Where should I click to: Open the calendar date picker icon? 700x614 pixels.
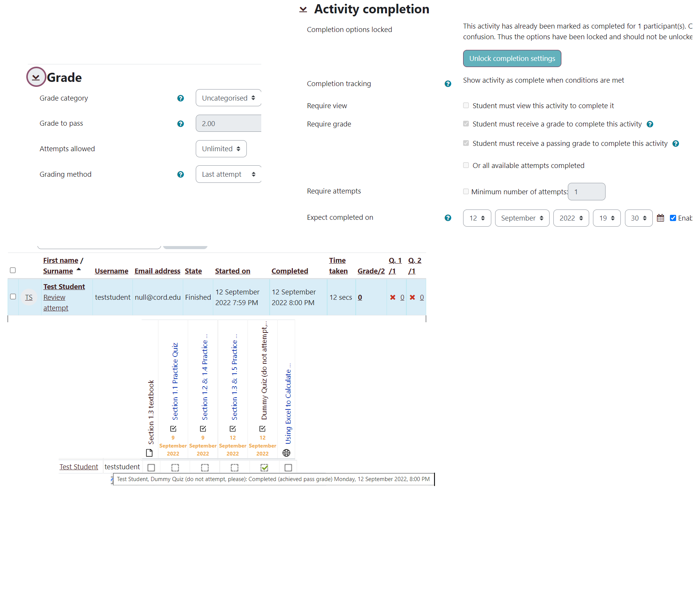tap(660, 218)
